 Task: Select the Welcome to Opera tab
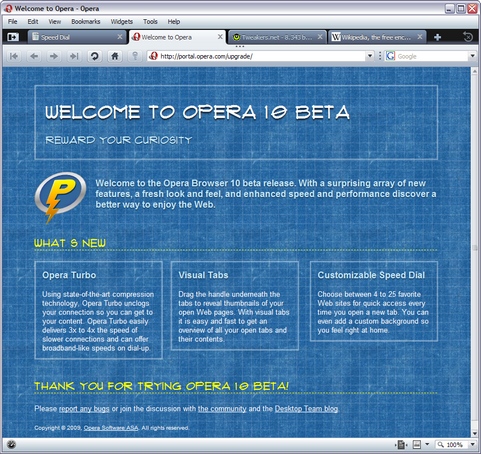(177, 37)
